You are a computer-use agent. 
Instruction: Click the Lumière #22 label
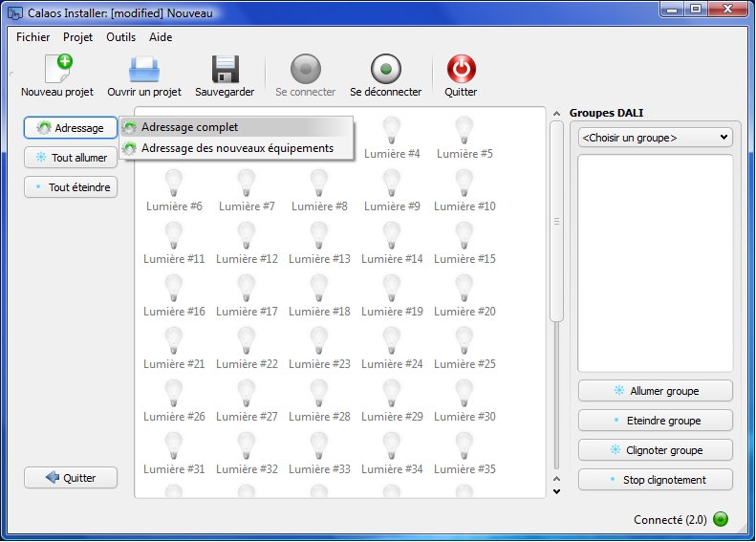(247, 364)
